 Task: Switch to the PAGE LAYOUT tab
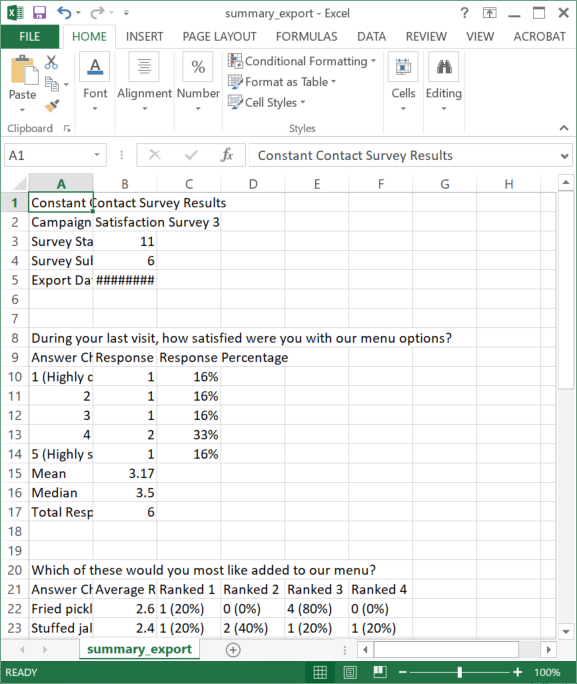tap(219, 37)
